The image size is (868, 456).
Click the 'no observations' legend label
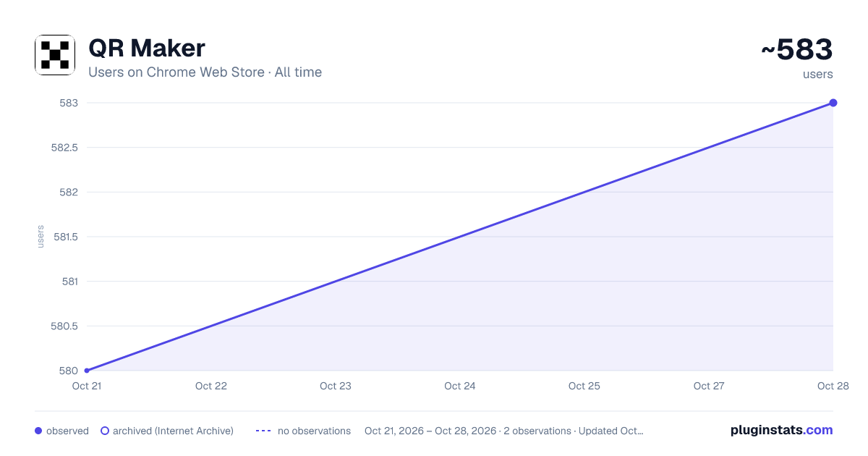pos(314,431)
